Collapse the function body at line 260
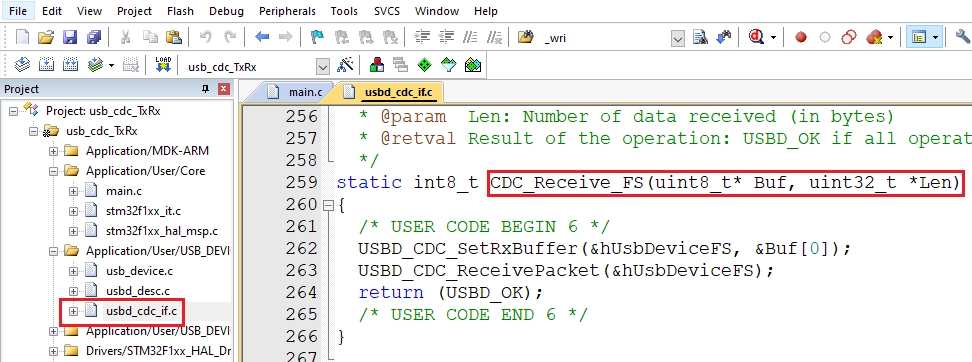Screen dimensions: 972x362 [x=328, y=205]
